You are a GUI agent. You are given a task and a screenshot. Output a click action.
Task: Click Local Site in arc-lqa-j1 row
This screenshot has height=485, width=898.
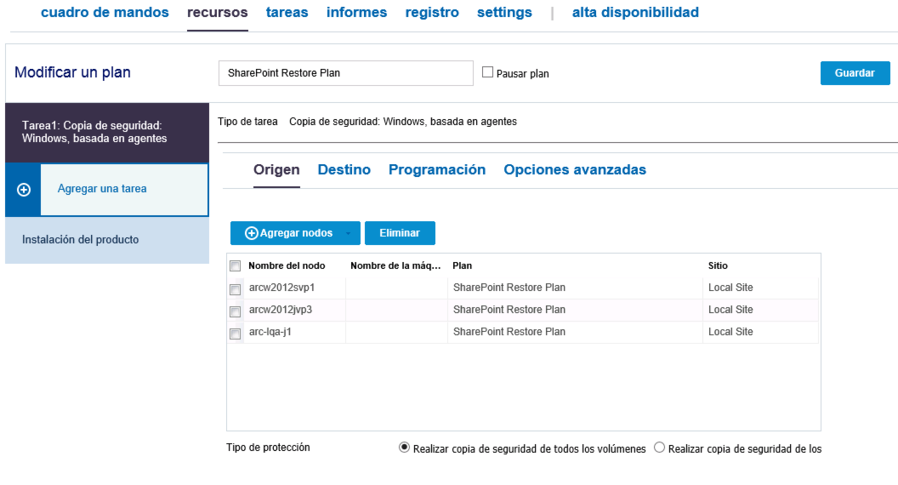coord(731,332)
